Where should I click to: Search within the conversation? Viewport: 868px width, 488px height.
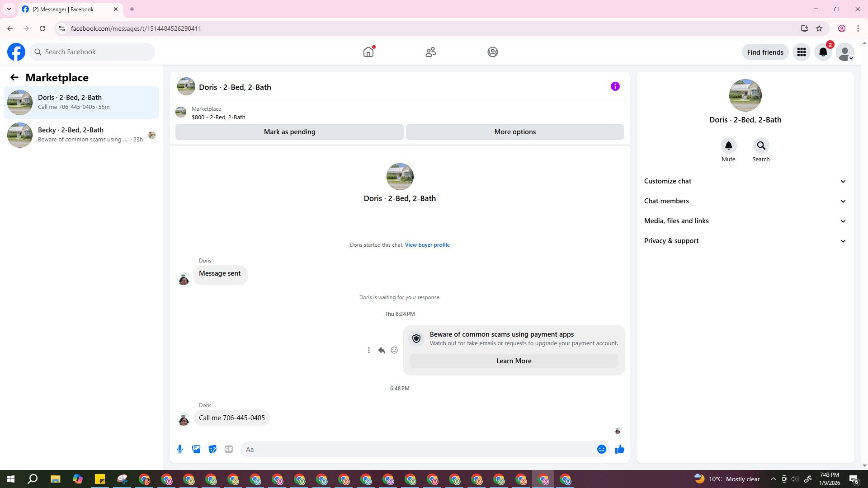point(761,145)
